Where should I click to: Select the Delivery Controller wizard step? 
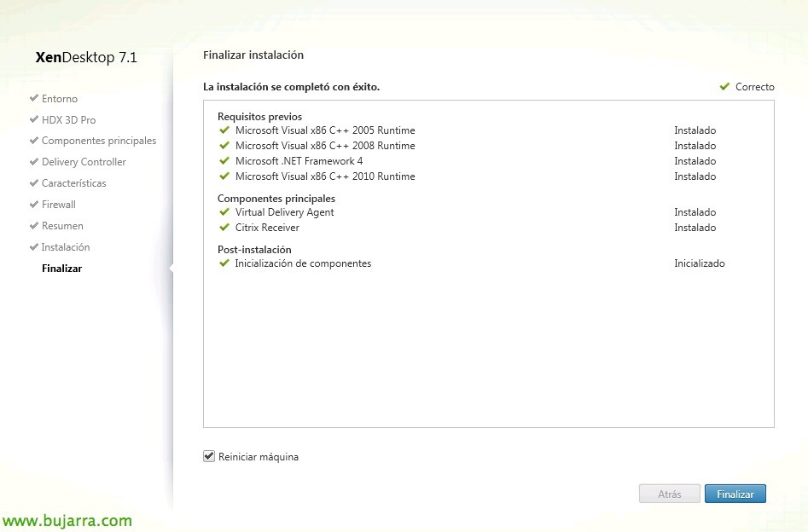tap(84, 162)
